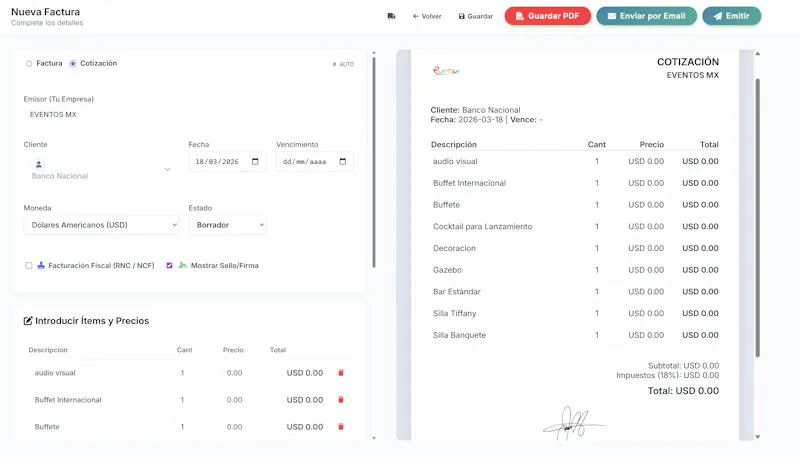Open the Cliente dropdown Banco Nacional

101,170
